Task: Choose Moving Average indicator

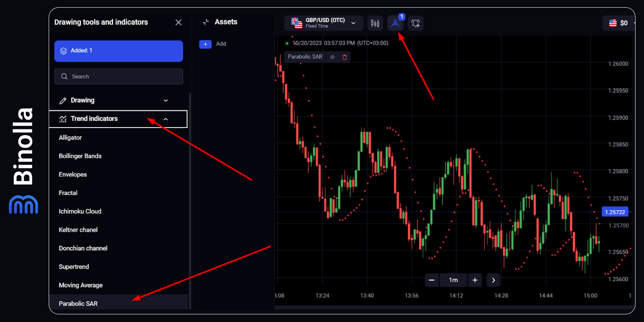Action: click(80, 285)
